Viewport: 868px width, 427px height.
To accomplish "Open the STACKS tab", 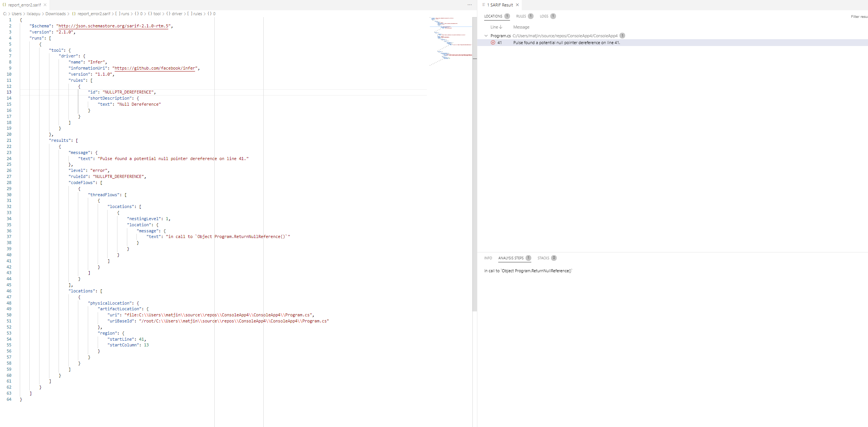I will pos(543,258).
